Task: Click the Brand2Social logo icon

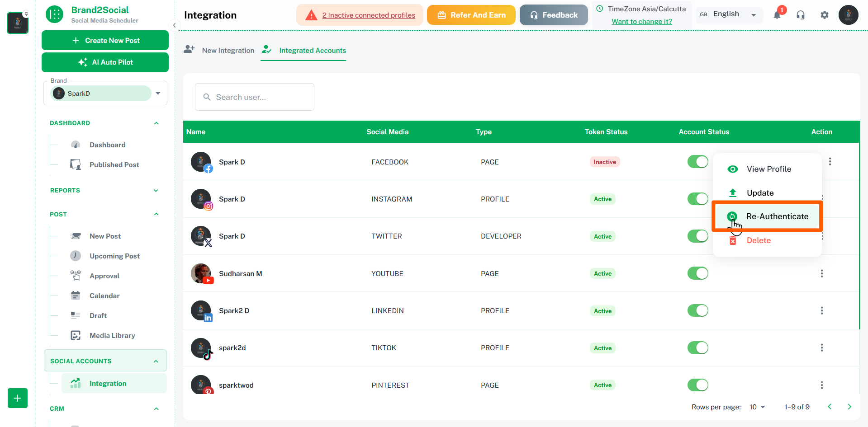Action: tap(55, 14)
